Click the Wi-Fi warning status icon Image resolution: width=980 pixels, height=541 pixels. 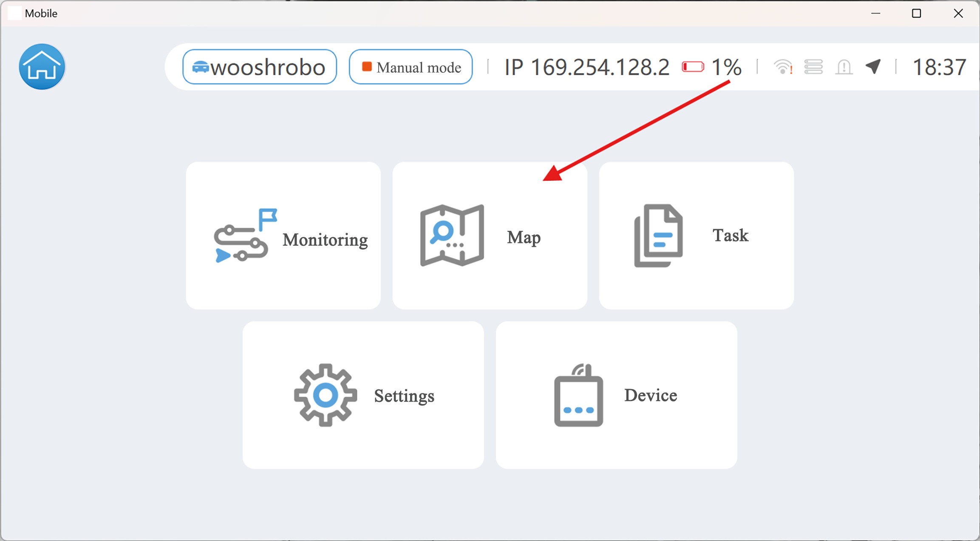coord(783,67)
